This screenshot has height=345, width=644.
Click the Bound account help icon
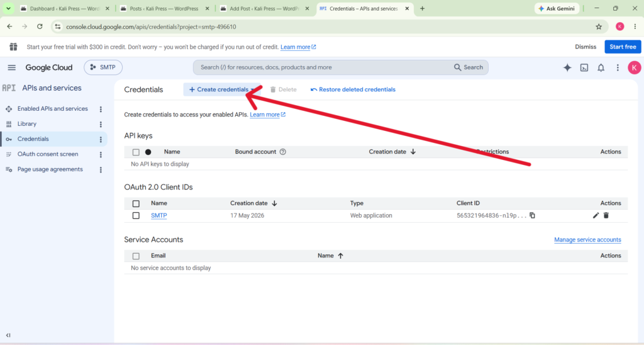(282, 152)
